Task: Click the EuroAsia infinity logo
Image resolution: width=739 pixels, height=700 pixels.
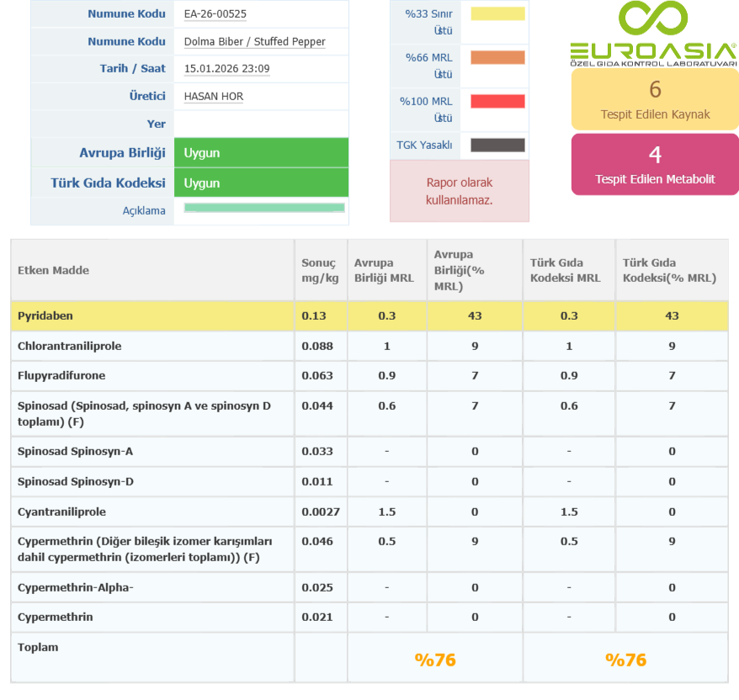Action: pos(653,20)
